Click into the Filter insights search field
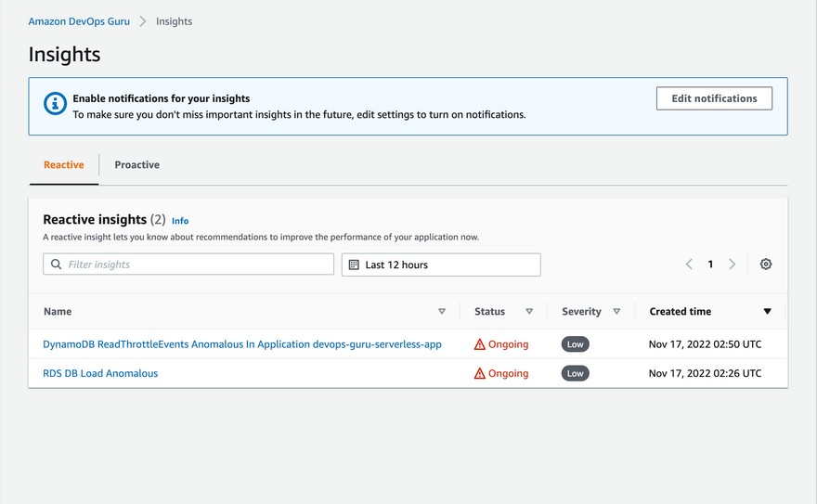817x504 pixels. click(195, 265)
